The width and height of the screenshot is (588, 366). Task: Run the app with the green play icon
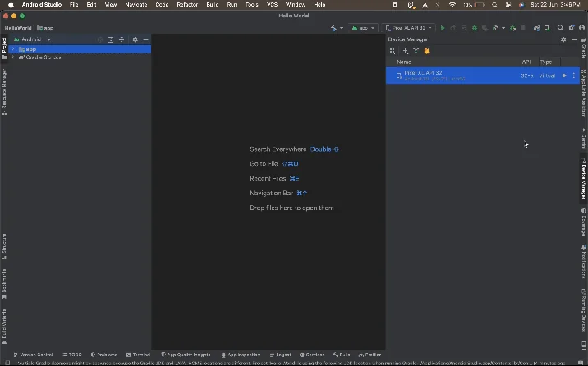click(443, 28)
